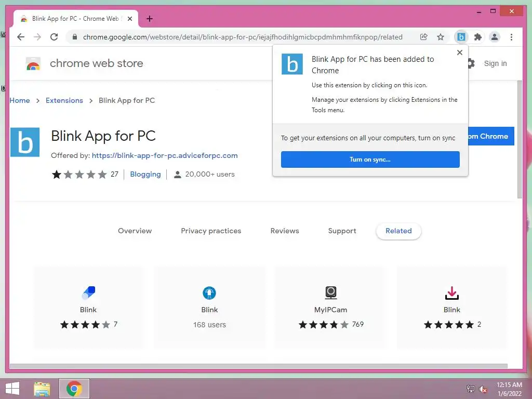This screenshot has height=399, width=532.
Task: Click the muted volume tray icon
Action: click(483, 389)
